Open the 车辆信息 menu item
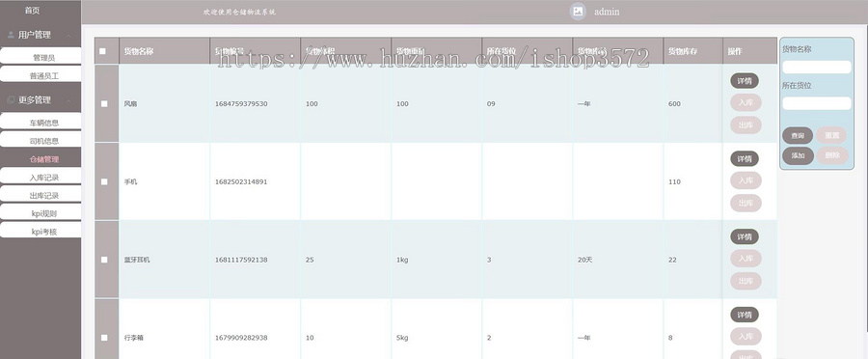Screen dimensions: 868x359 click(x=41, y=122)
